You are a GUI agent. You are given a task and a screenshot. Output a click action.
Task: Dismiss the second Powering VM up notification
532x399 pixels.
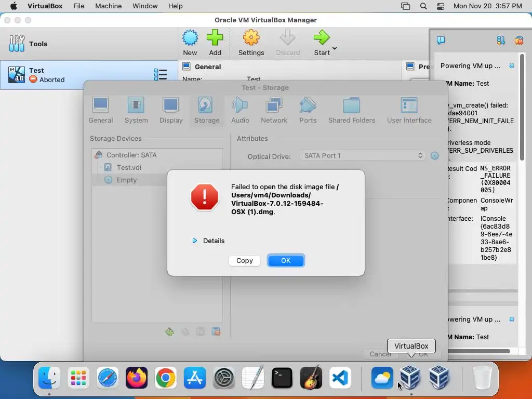pyautogui.click(x=512, y=320)
